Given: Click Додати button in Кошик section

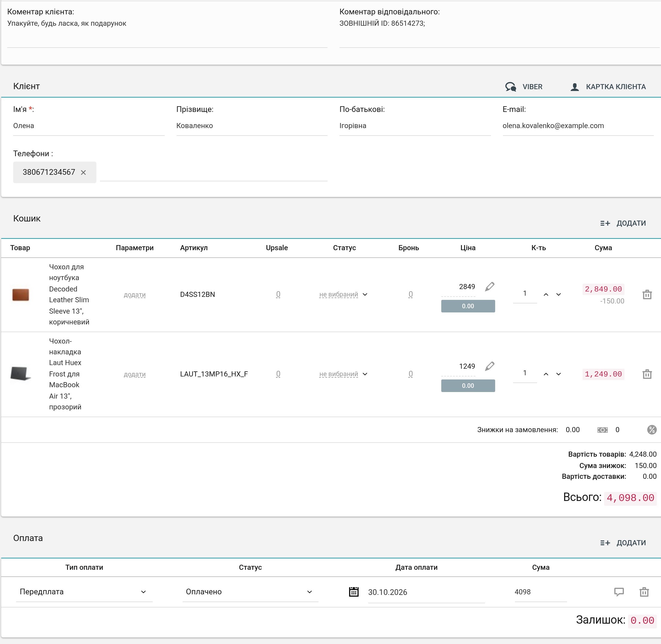Looking at the screenshot, I should [x=623, y=223].
